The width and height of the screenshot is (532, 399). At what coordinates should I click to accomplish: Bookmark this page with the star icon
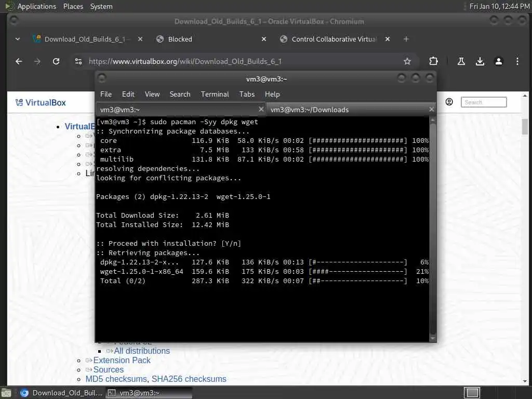407,61
